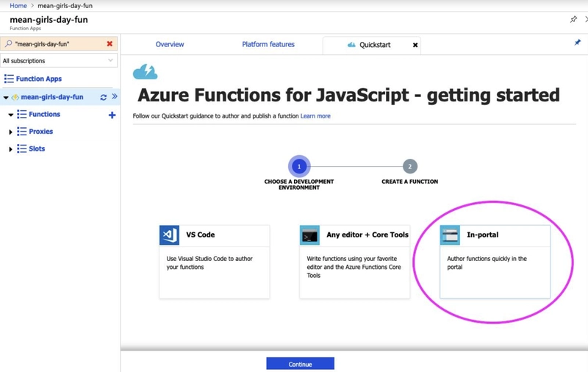Click the Slots list icon
This screenshot has width=588, height=372.
tap(22, 149)
